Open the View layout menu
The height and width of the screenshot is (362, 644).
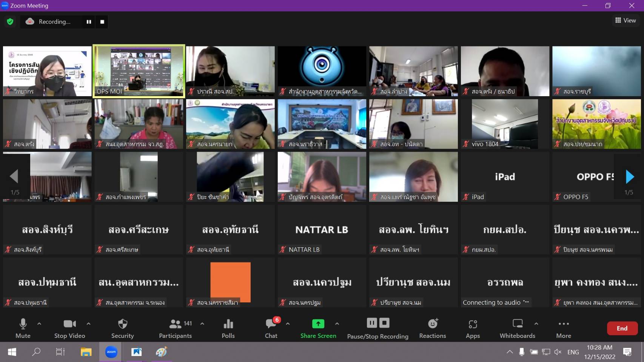626,20
